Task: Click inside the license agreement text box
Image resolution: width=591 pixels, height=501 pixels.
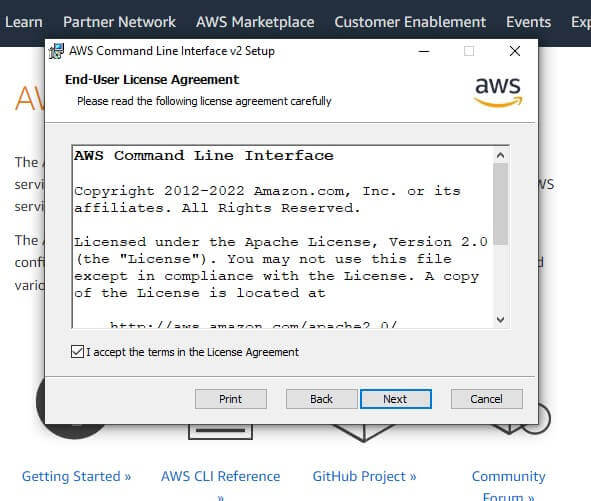Action: (283, 236)
